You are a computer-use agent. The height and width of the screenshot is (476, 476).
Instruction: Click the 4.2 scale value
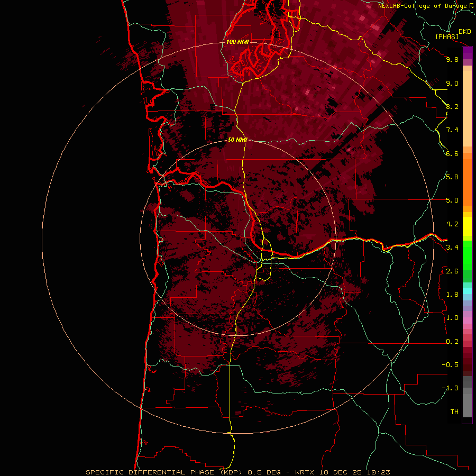452,224
